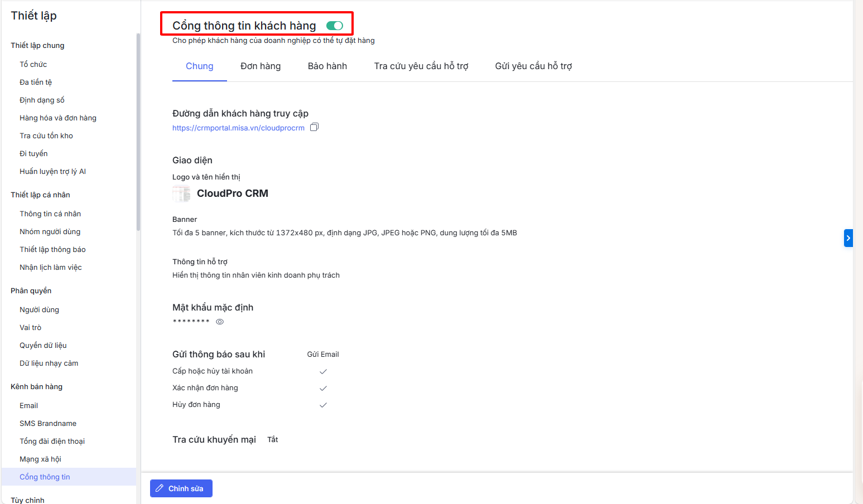
Task: Select Huấn luyện trợ lý AI menu item
Action: coord(52,172)
